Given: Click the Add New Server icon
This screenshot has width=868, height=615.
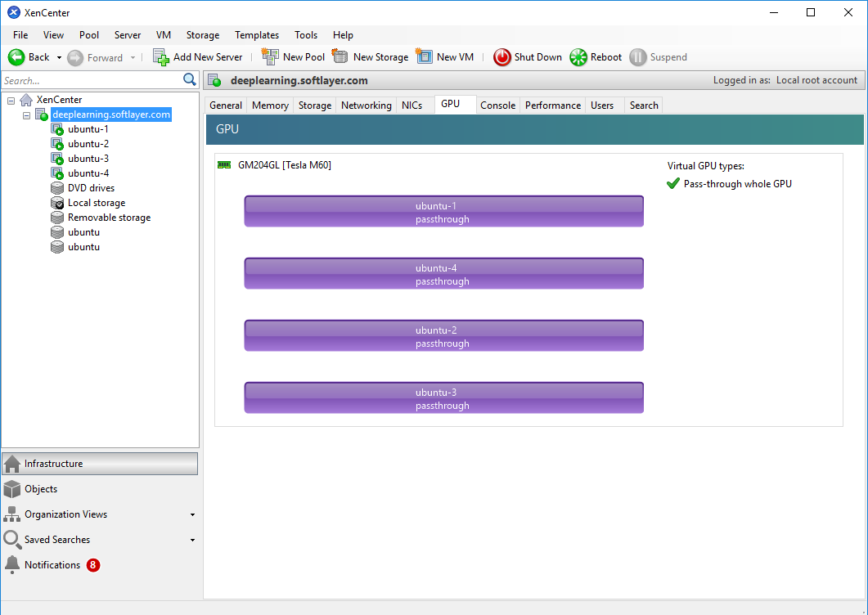Looking at the screenshot, I should point(160,57).
